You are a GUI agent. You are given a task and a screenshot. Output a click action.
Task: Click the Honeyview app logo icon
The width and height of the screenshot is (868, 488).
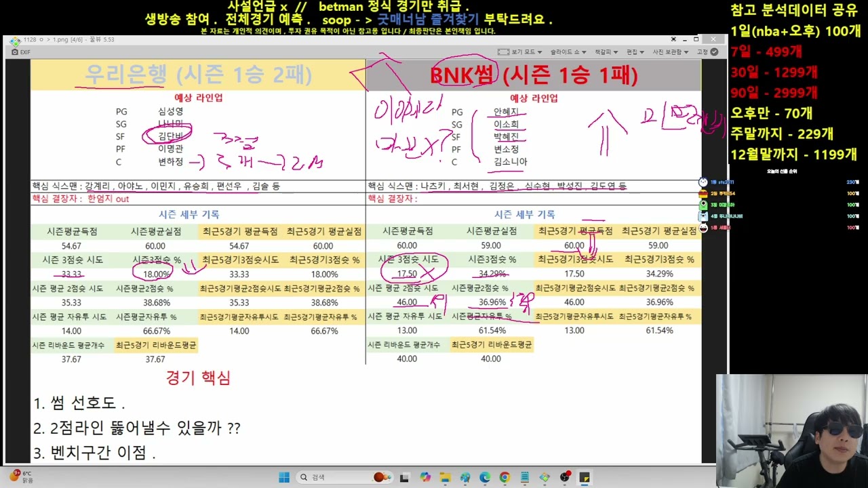coord(14,40)
